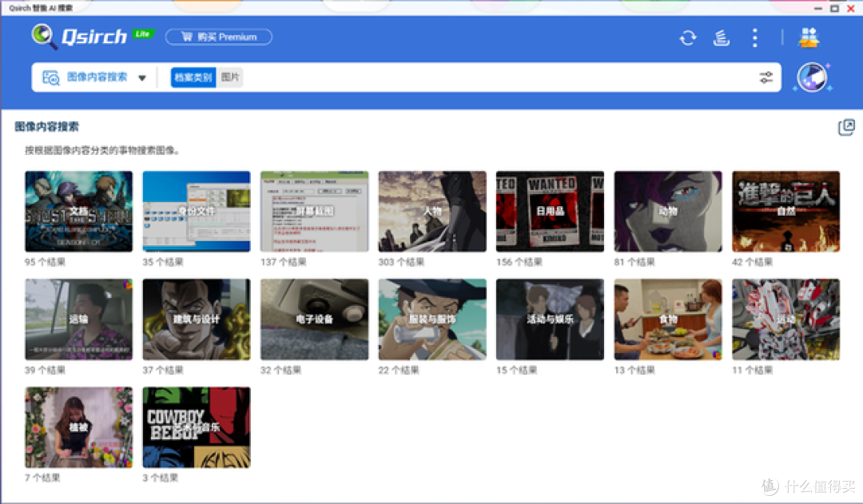Click the round AI assistant avatar icon

(x=813, y=77)
